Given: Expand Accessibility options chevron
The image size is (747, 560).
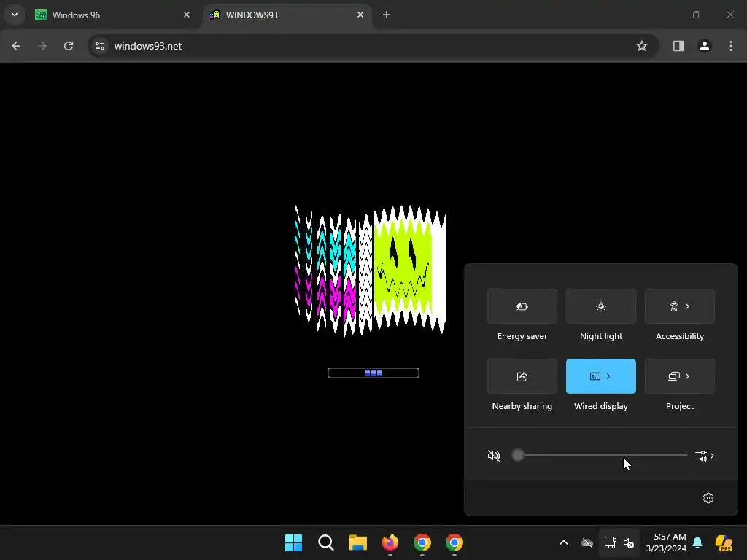Looking at the screenshot, I should point(687,306).
